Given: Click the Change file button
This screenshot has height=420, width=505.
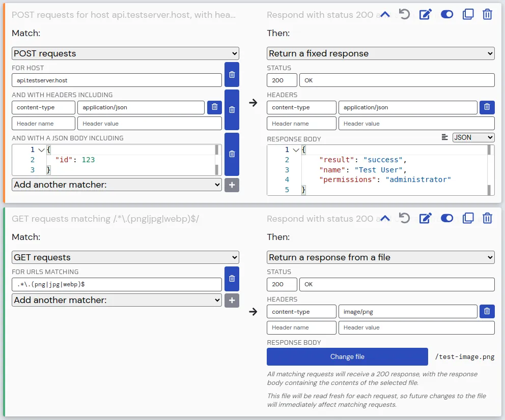Looking at the screenshot, I should (x=347, y=356).
